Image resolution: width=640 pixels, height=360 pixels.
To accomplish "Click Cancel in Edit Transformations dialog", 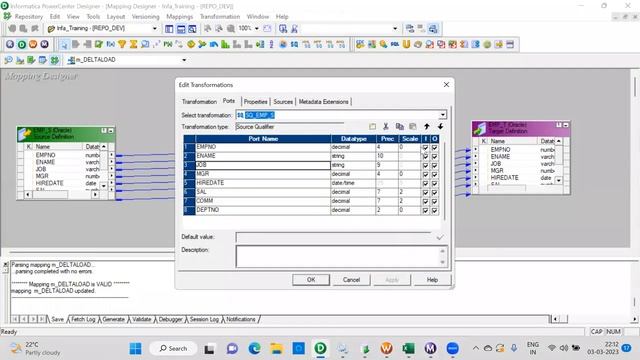I will coord(351,280).
